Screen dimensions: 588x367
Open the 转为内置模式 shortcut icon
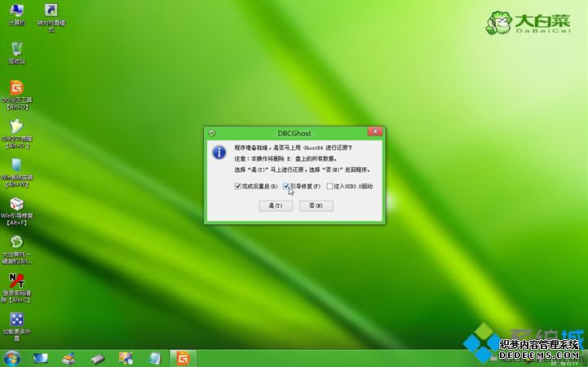pos(51,18)
